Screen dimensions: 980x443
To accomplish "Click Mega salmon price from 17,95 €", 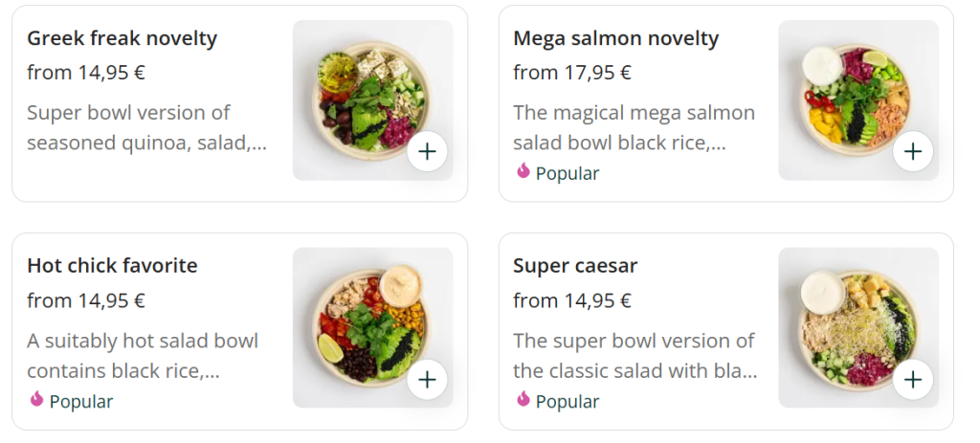I will 572,73.
